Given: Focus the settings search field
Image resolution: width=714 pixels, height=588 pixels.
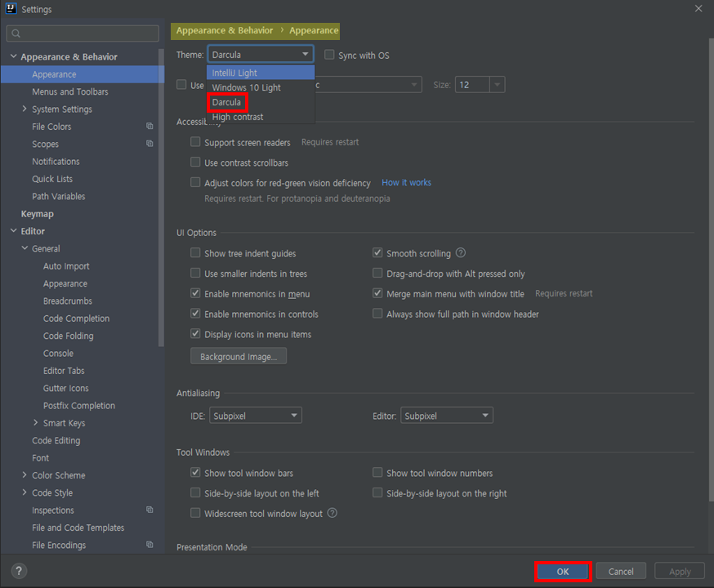Looking at the screenshot, I should click(83, 33).
